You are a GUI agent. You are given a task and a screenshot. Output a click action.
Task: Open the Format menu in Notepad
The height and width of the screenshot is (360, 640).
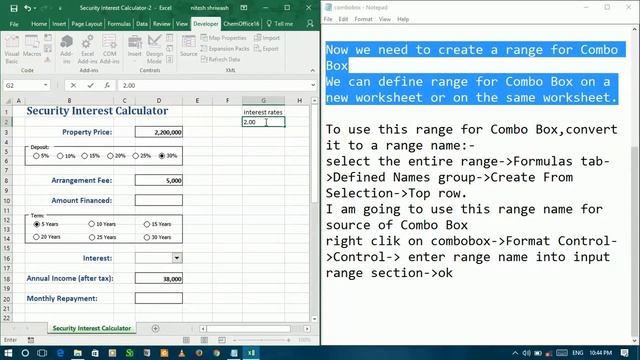tap(363, 19)
